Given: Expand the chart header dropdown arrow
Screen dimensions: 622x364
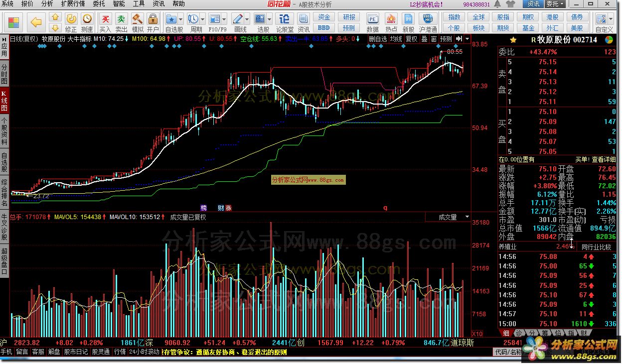Looking at the screenshot, I should [x=467, y=39].
